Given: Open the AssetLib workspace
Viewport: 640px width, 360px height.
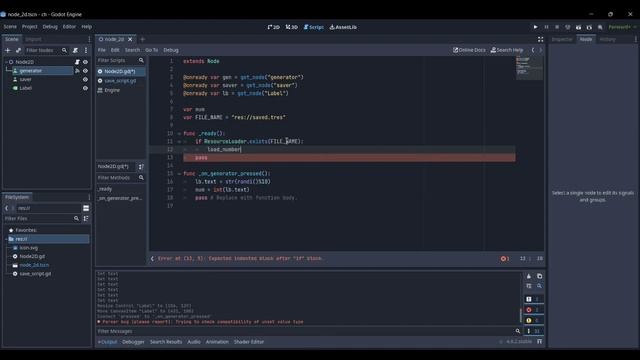Looking at the screenshot, I should [x=343, y=27].
